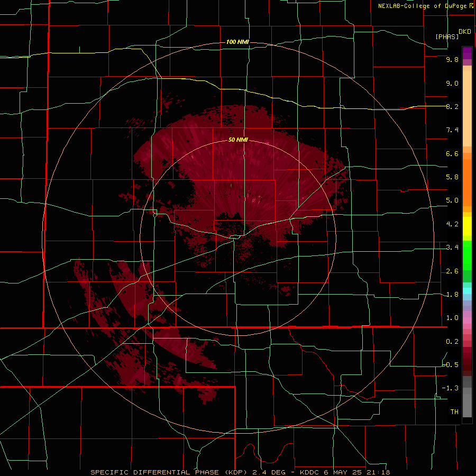Click the 9.0 color scale value

[452, 83]
